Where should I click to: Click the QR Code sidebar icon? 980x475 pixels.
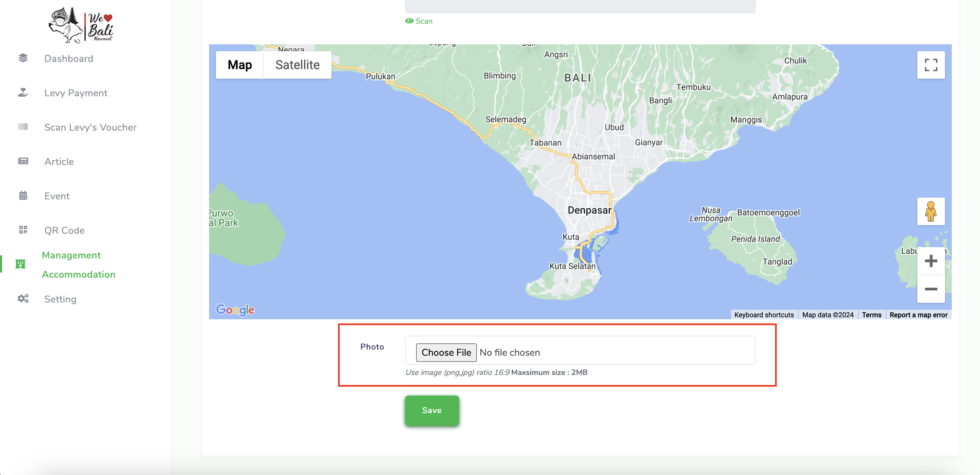click(23, 230)
